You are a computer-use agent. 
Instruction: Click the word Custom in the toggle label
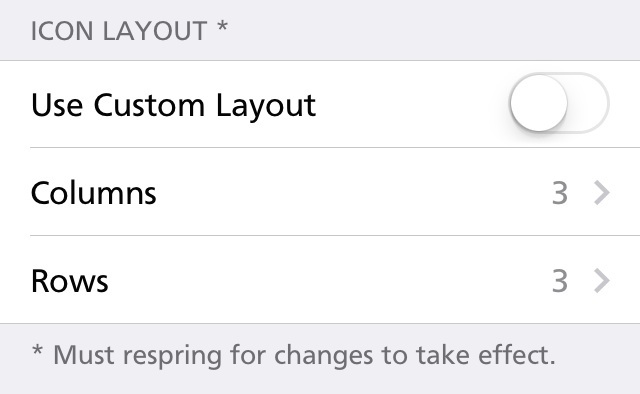149,105
